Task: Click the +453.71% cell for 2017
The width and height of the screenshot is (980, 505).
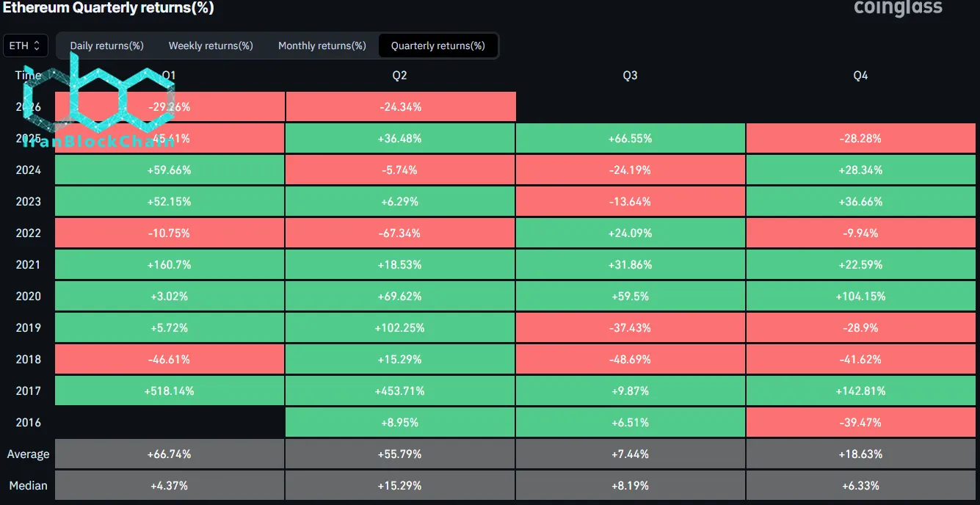Action: pos(401,390)
